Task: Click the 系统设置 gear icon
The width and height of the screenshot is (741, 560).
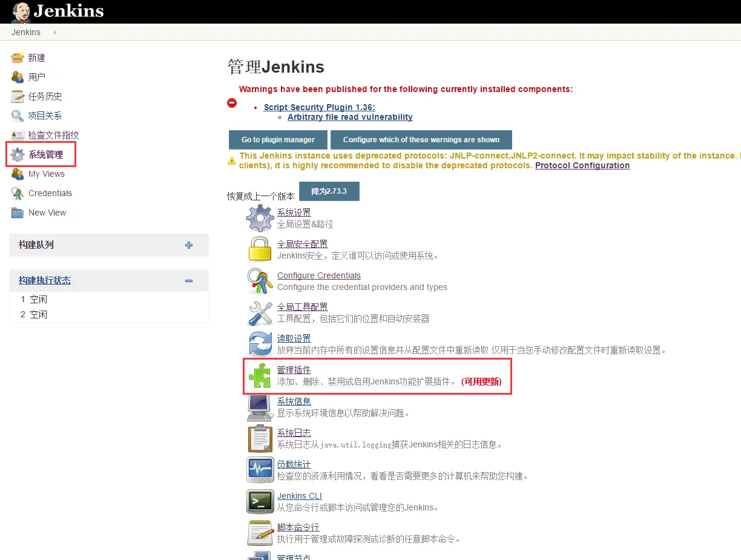Action: click(260, 218)
